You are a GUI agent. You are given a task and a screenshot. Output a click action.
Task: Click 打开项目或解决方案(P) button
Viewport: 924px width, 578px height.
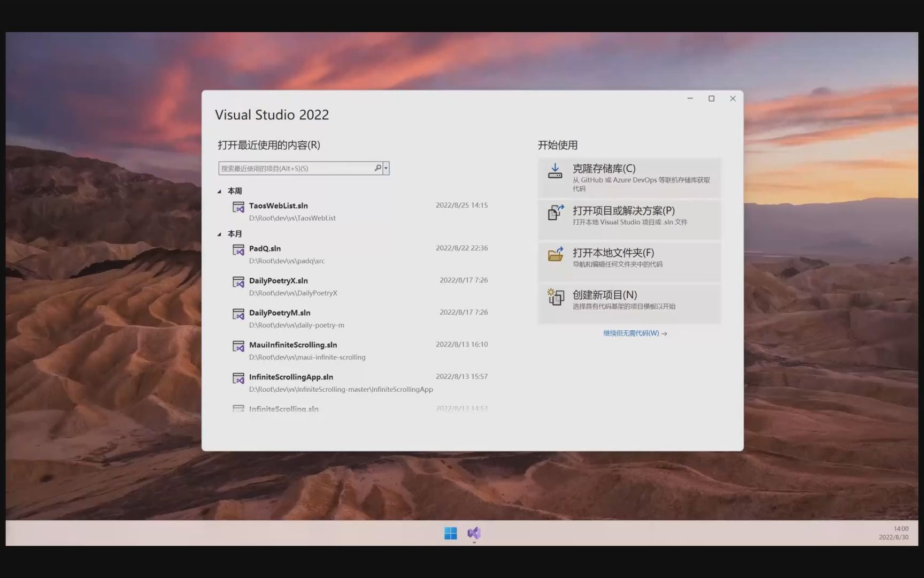point(629,219)
